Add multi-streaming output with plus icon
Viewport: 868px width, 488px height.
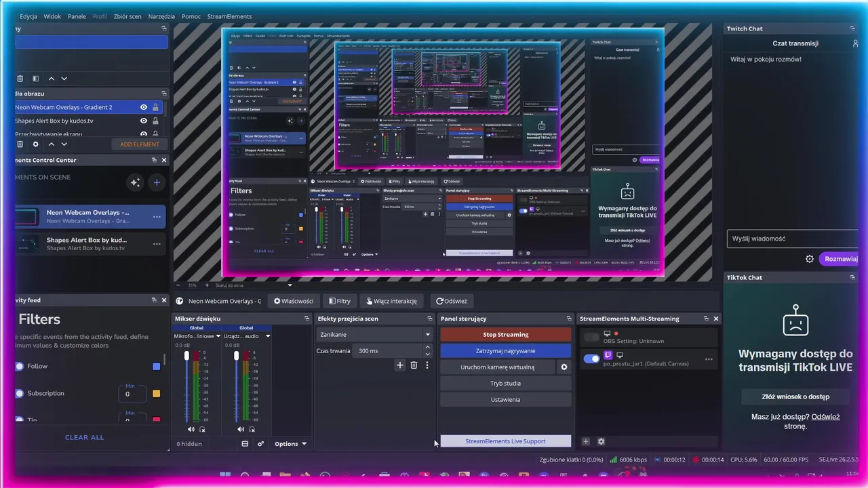point(587,442)
